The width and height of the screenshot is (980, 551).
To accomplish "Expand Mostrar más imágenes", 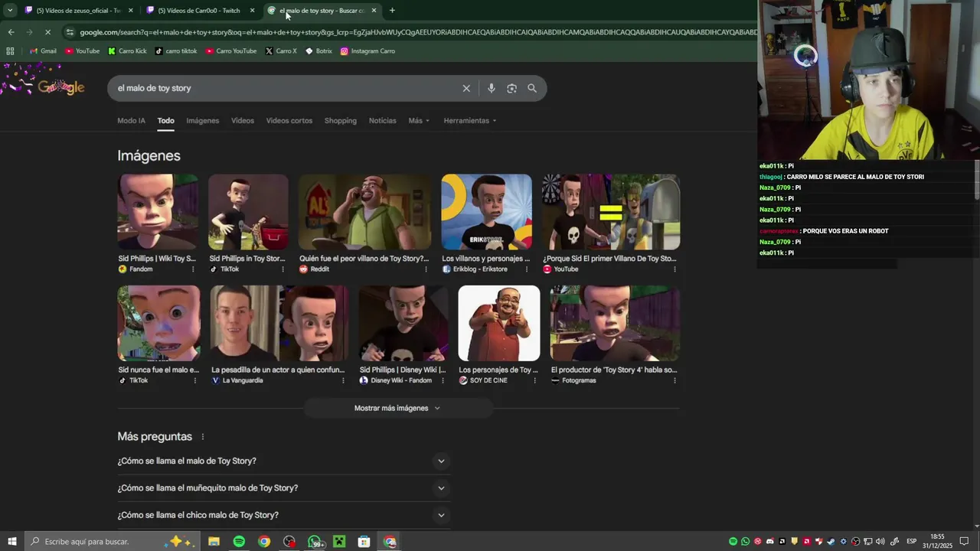I will click(x=397, y=409).
